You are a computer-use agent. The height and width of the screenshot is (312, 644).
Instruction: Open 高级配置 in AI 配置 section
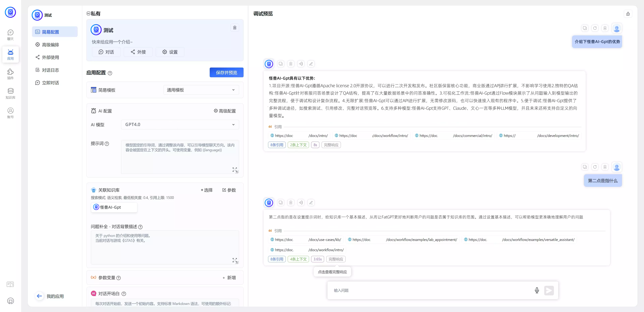[224, 111]
